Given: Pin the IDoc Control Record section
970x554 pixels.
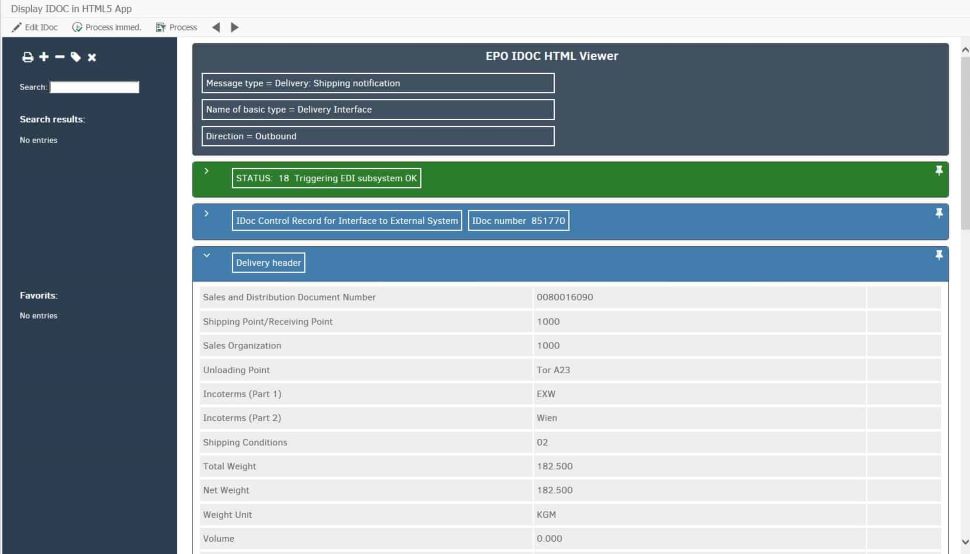Looking at the screenshot, I should click(938, 213).
